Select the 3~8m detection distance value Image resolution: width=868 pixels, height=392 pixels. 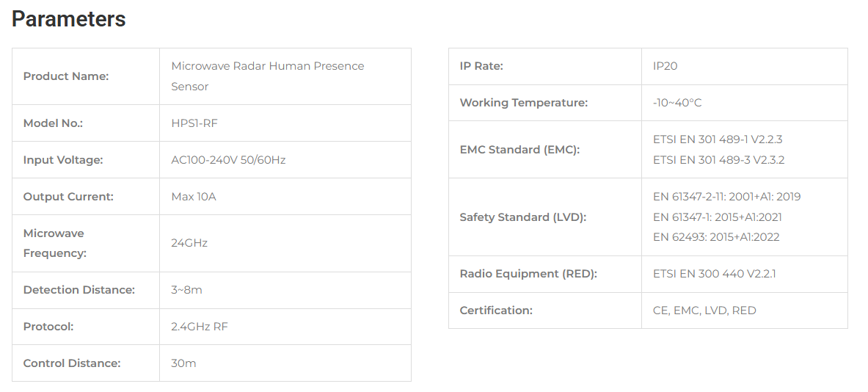[186, 289]
